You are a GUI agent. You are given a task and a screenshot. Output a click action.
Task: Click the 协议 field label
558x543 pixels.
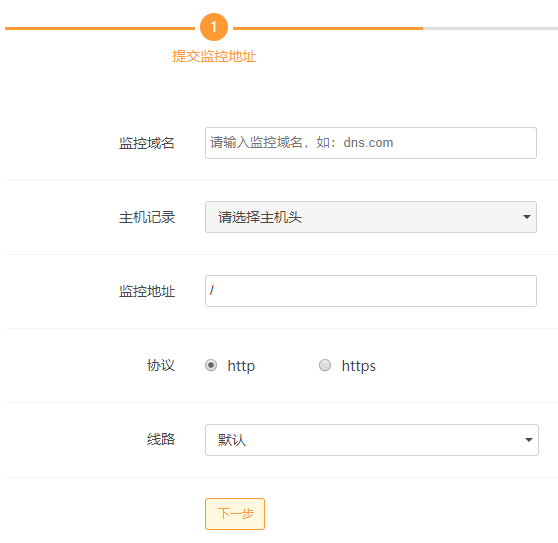[161, 365]
